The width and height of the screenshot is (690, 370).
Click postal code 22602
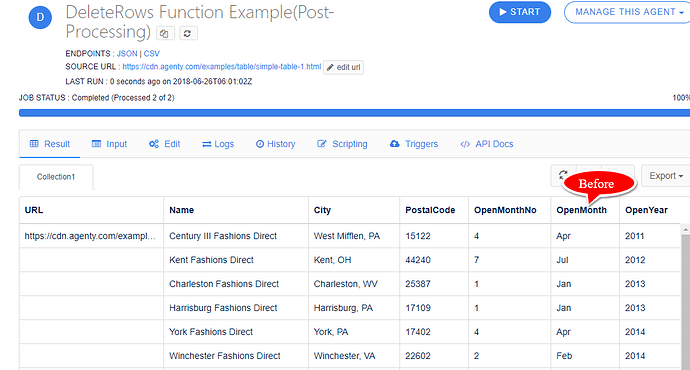434,355
